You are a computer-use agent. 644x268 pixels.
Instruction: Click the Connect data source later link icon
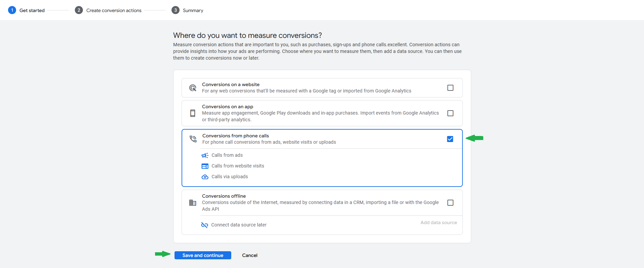(x=204, y=225)
